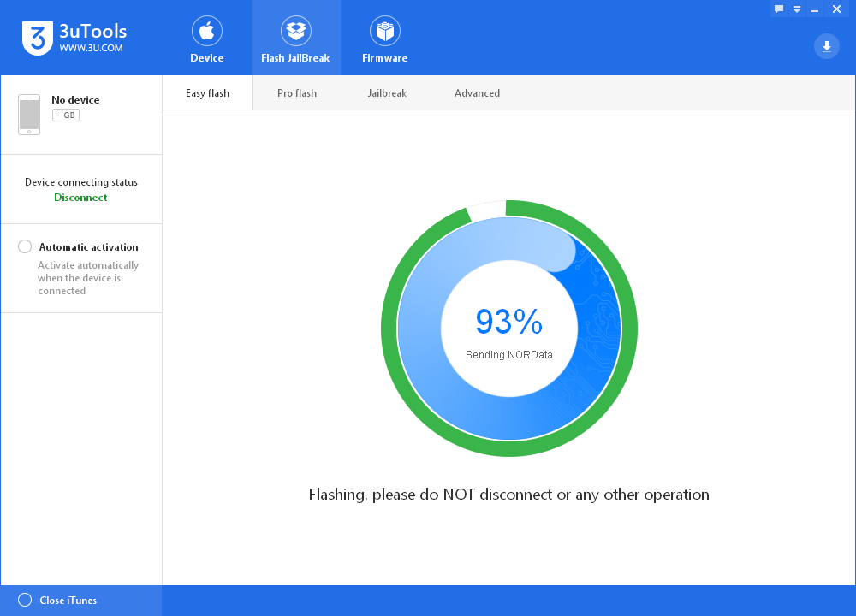The image size is (856, 616).
Task: Minimize the 3uTools window
Action: point(815,9)
